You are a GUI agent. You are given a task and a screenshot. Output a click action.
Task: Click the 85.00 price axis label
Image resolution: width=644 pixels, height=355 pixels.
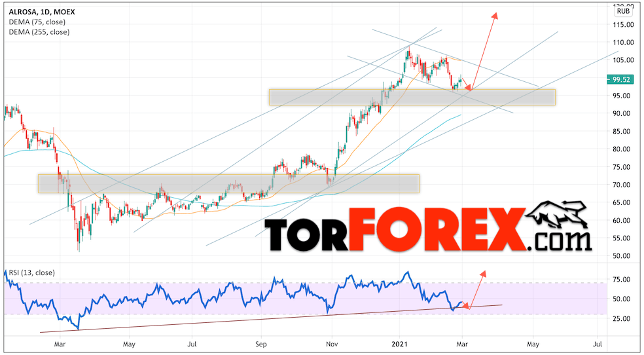(x=621, y=132)
